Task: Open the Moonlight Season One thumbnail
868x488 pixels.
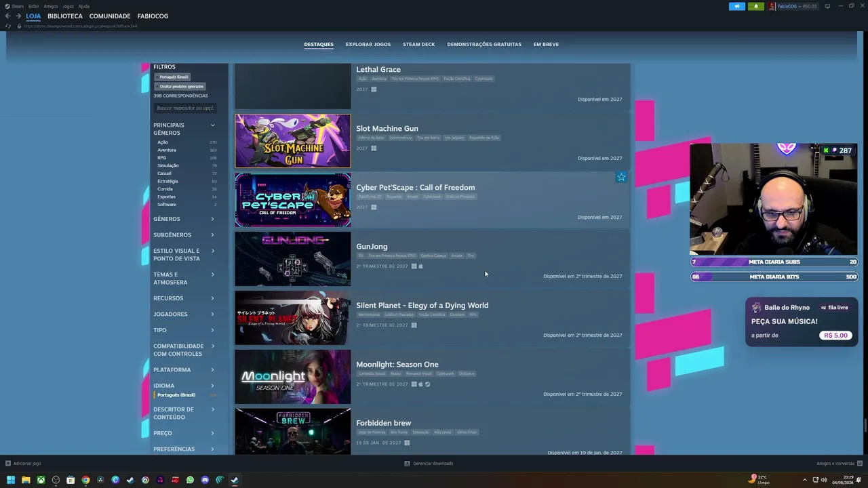Action: (x=293, y=377)
